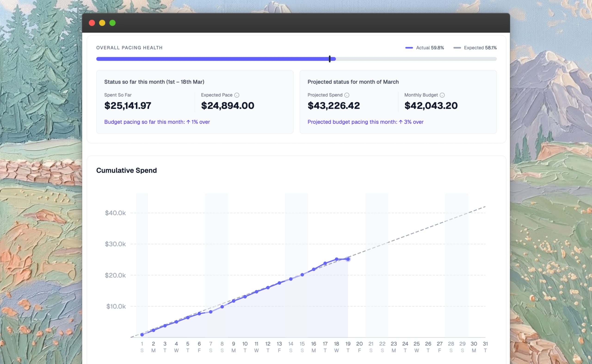The image size is (592, 364).
Task: Click the black expected marker on the pacing bar
Action: click(330, 59)
